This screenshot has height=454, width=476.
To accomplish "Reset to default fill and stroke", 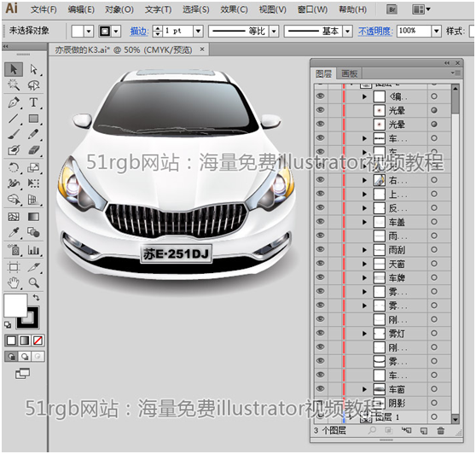I will click(x=8, y=324).
